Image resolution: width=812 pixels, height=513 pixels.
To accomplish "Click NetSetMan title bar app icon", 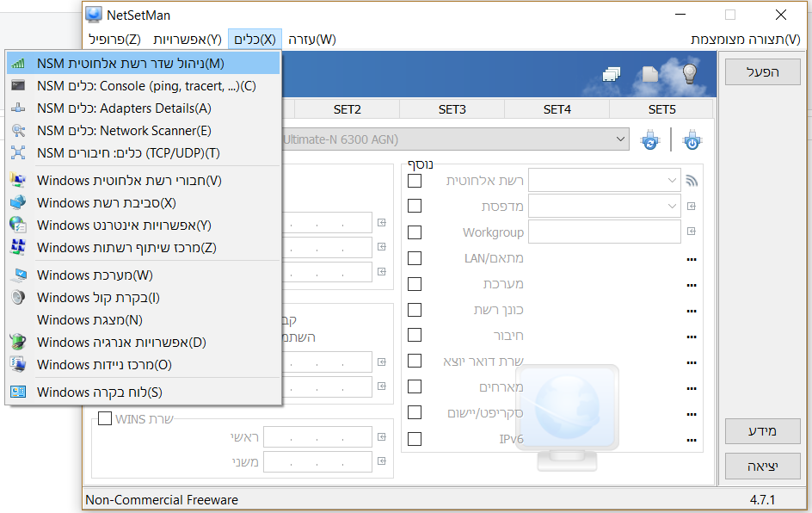I will 94,15.
